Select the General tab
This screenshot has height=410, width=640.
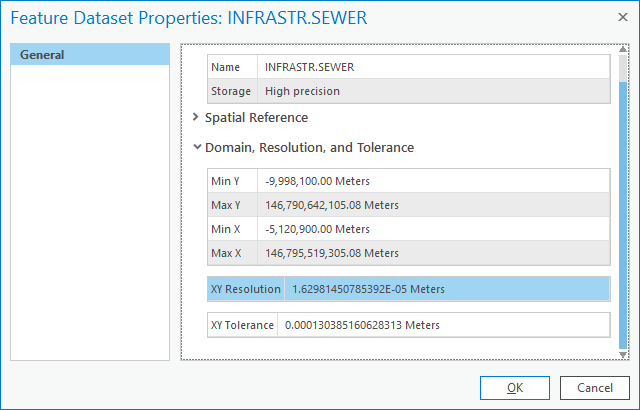click(88, 54)
